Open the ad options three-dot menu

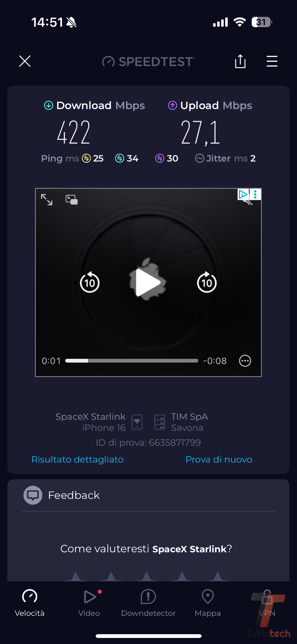pos(255,194)
